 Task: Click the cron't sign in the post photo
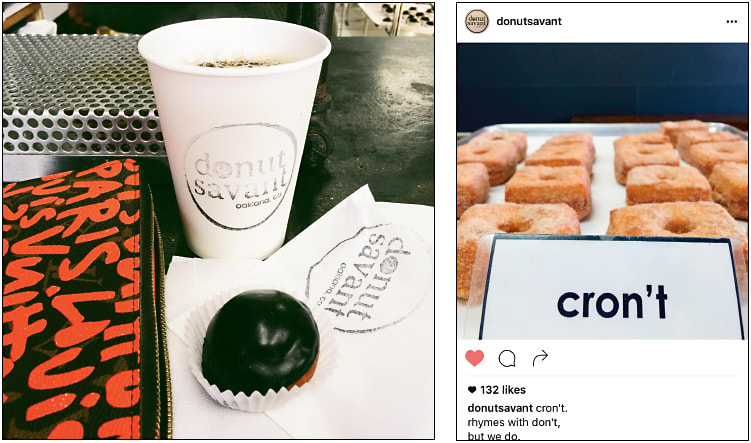click(611, 287)
